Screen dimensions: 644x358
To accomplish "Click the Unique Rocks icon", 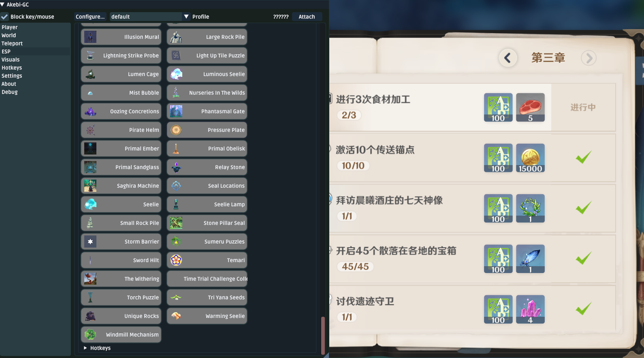I will point(90,316).
